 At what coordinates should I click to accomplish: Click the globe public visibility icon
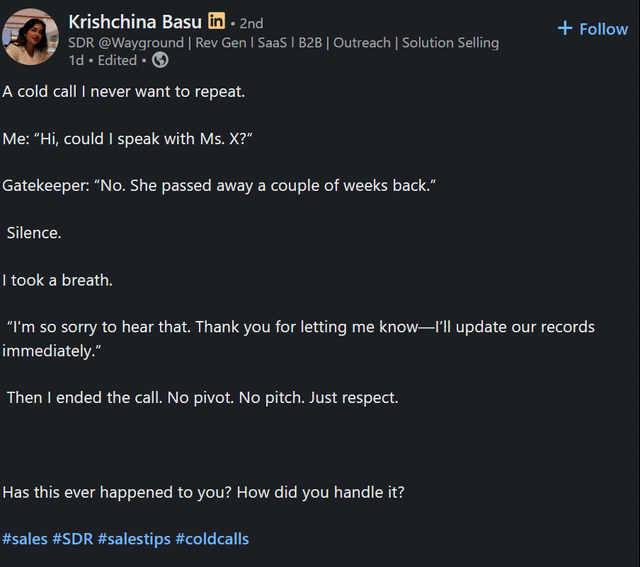(160, 60)
